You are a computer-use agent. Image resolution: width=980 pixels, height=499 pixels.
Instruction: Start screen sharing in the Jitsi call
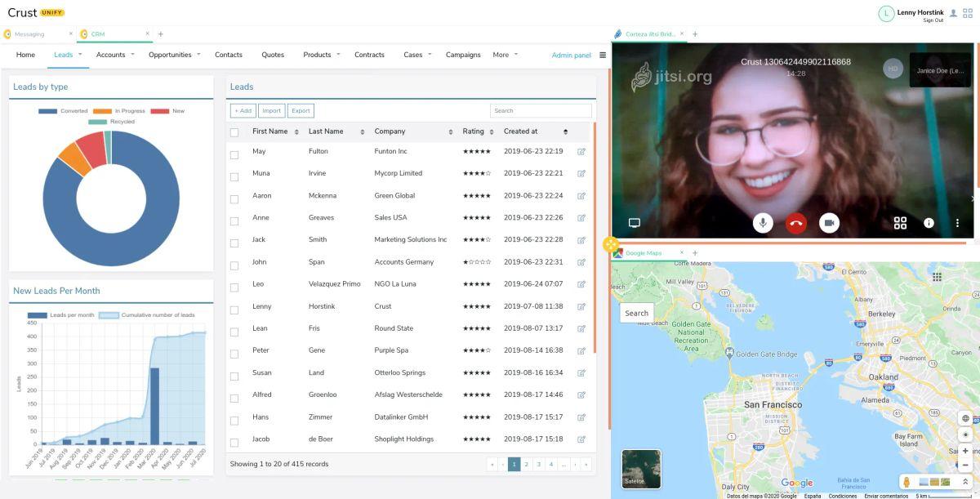click(634, 222)
